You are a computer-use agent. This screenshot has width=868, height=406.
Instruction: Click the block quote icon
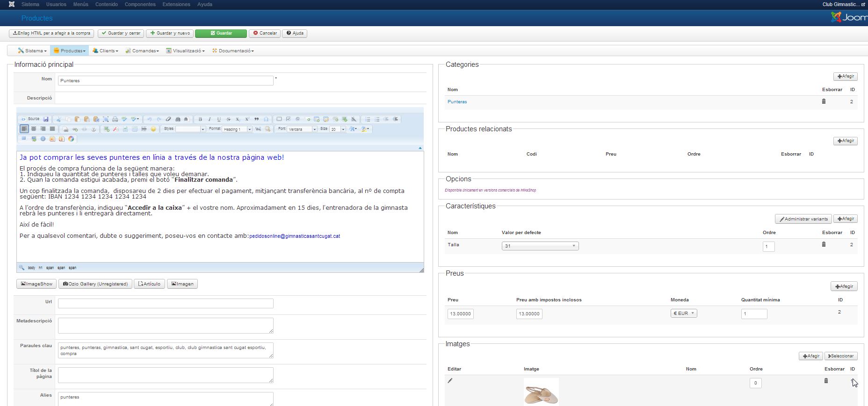coord(256,119)
